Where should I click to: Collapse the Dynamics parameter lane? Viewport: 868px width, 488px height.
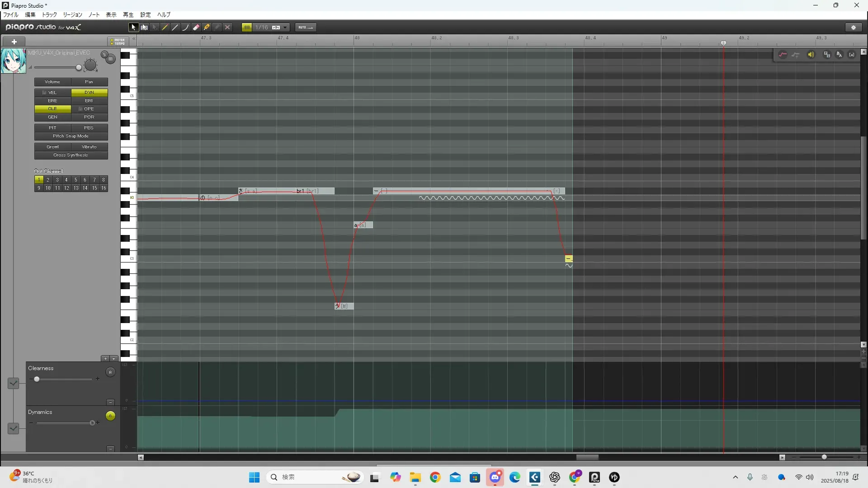(x=110, y=449)
